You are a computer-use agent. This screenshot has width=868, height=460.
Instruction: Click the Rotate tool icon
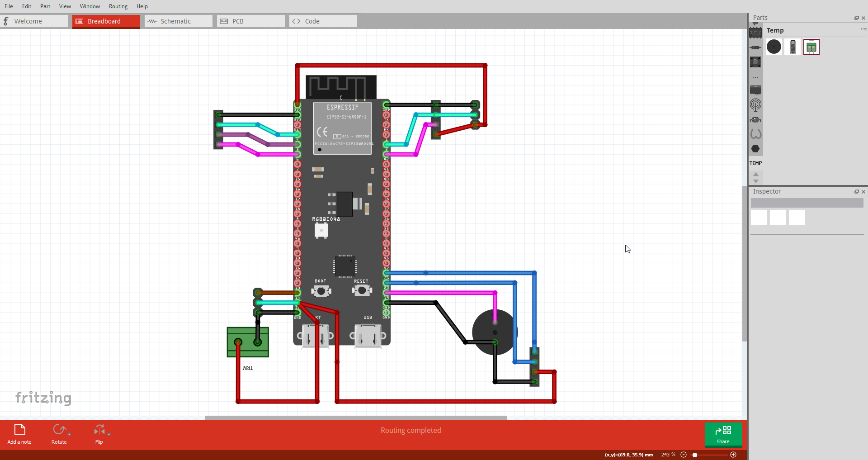pyautogui.click(x=59, y=429)
